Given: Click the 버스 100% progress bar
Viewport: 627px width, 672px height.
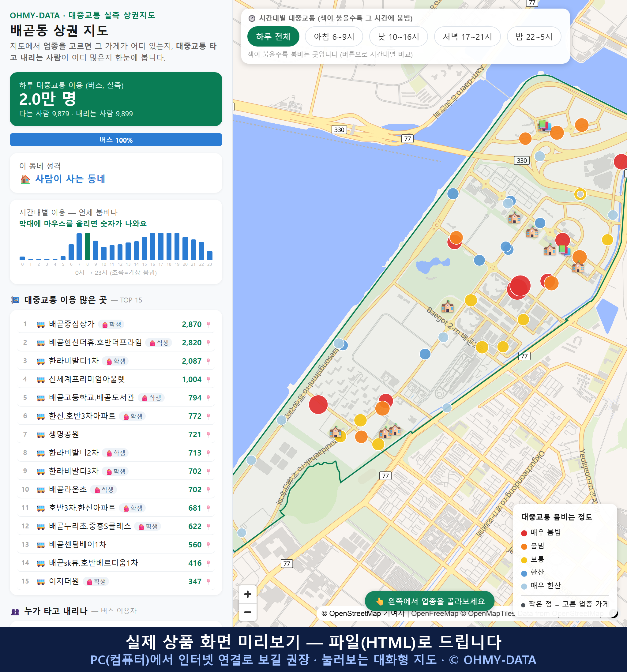Looking at the screenshot, I should (116, 140).
